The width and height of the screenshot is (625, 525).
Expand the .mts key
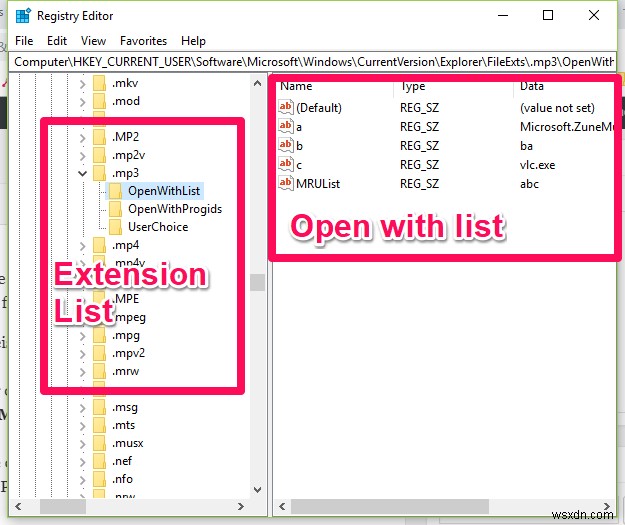(83, 426)
